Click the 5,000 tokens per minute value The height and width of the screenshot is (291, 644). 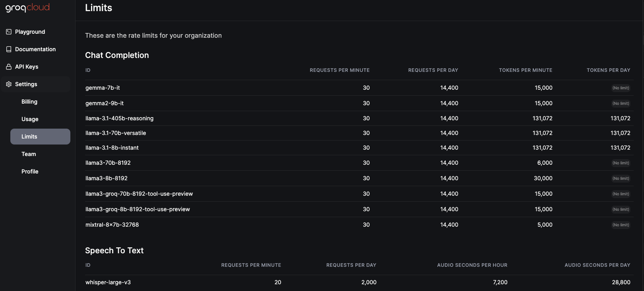coord(545,225)
